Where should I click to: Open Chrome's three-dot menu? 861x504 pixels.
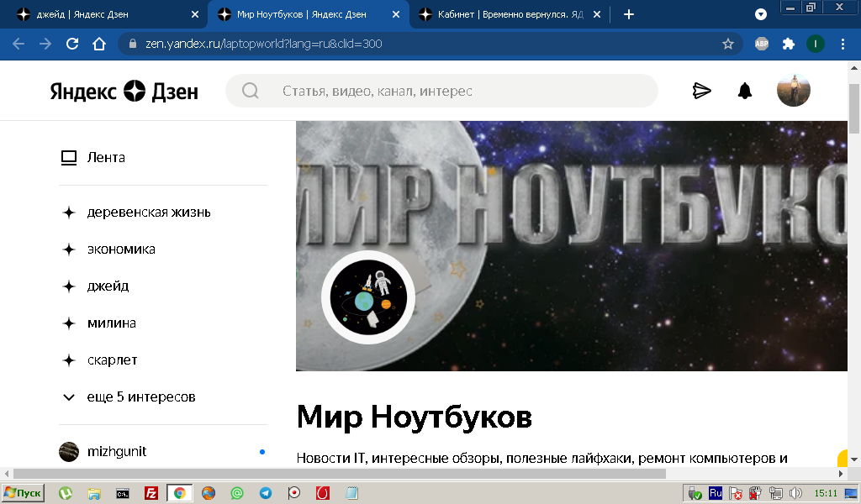point(843,44)
